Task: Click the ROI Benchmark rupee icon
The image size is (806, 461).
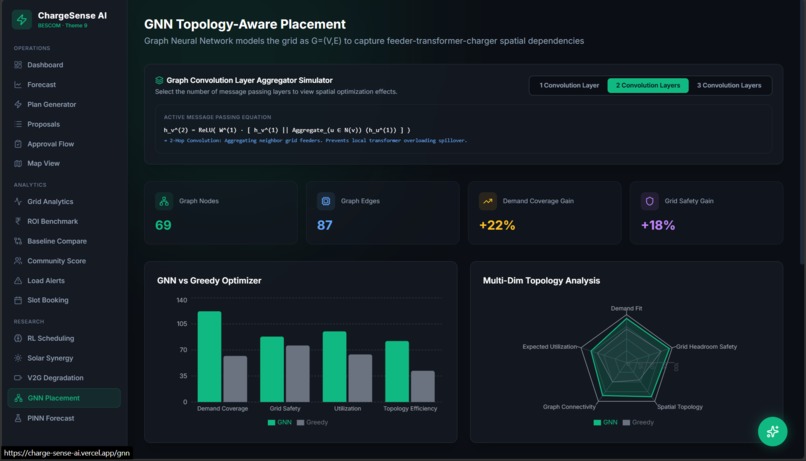Action: [18, 221]
